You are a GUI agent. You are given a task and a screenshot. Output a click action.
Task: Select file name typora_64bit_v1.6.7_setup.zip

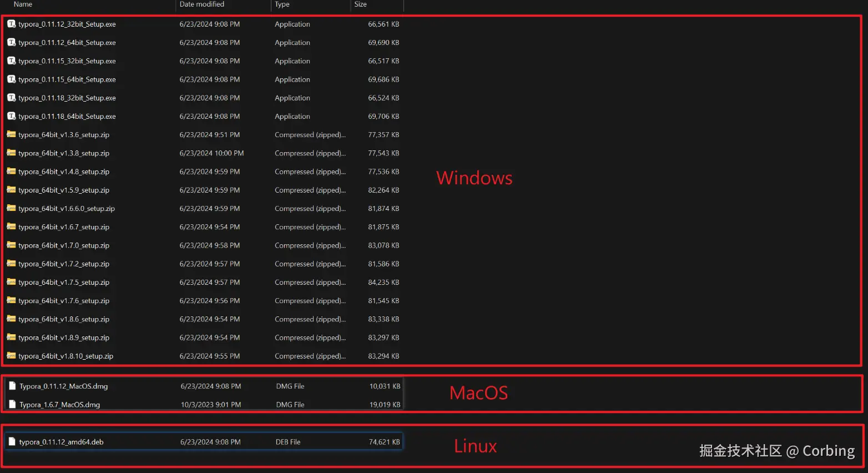click(64, 227)
